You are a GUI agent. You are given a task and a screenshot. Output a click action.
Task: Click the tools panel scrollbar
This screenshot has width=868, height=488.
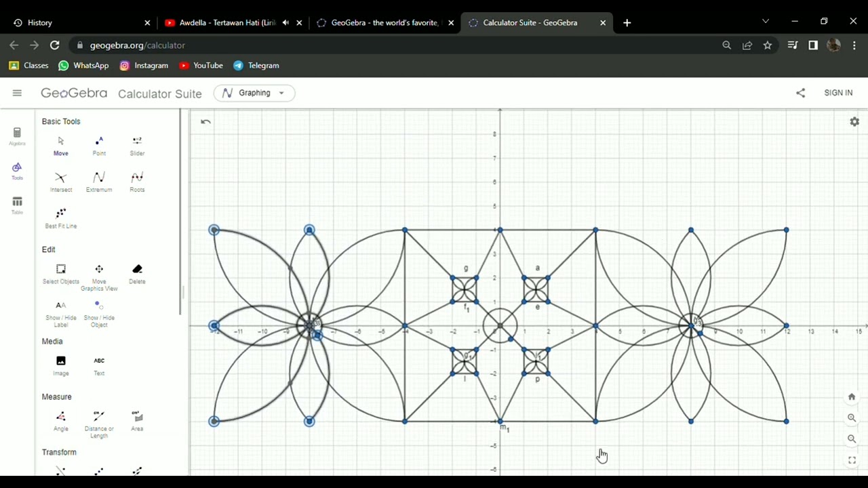(x=180, y=211)
